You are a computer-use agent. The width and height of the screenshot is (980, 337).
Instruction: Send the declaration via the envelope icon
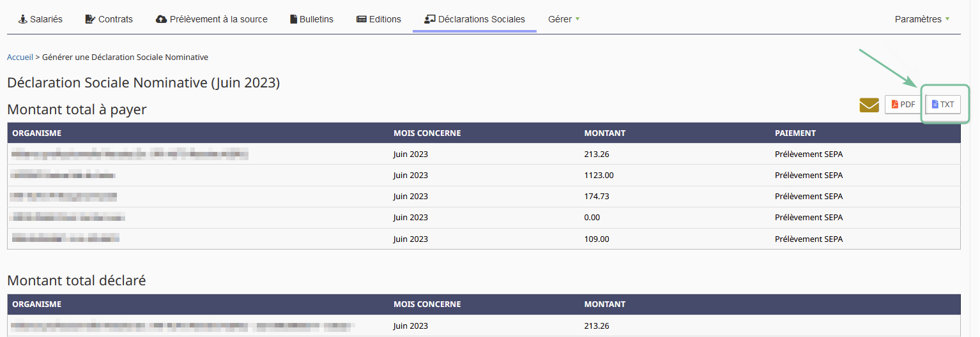pyautogui.click(x=869, y=105)
